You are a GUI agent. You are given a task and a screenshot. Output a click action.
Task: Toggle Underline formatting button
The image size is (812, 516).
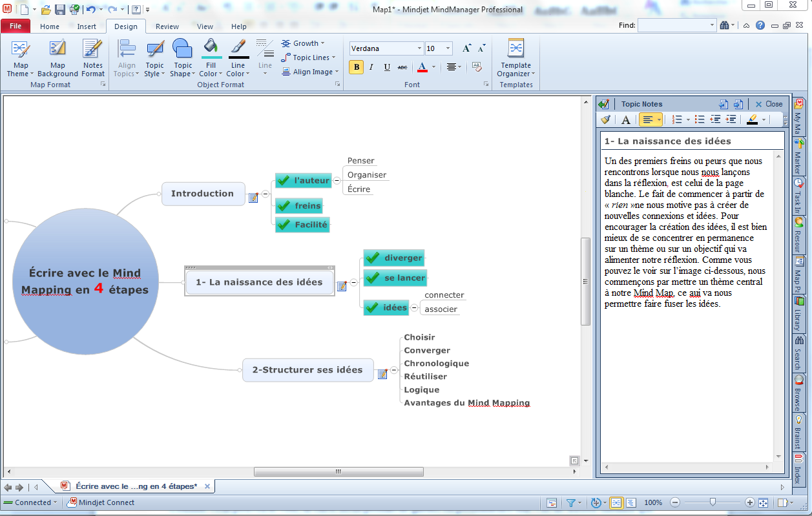pos(387,67)
